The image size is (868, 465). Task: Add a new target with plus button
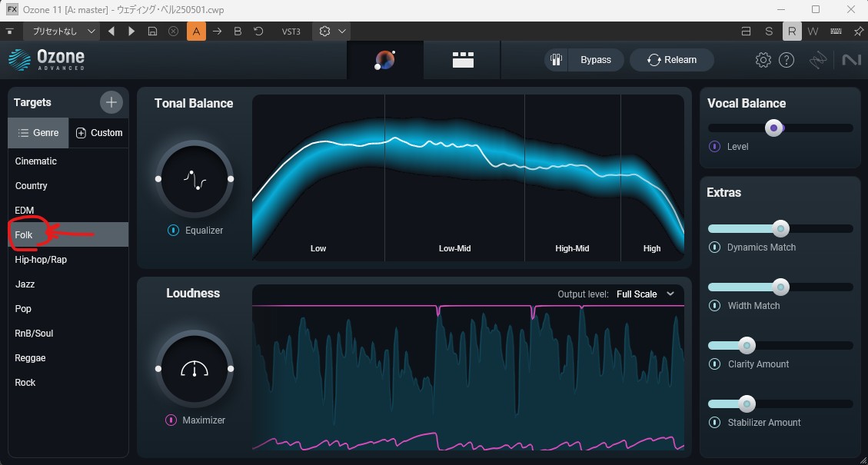coord(111,102)
